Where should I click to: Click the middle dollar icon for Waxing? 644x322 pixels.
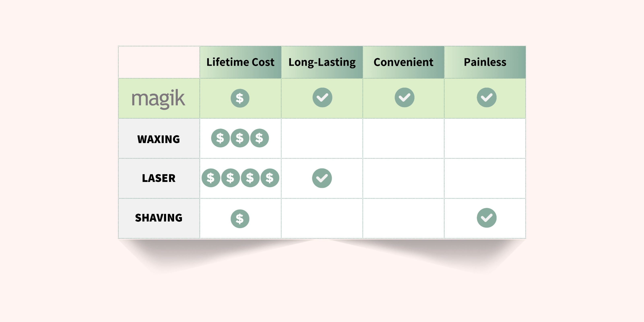(240, 138)
